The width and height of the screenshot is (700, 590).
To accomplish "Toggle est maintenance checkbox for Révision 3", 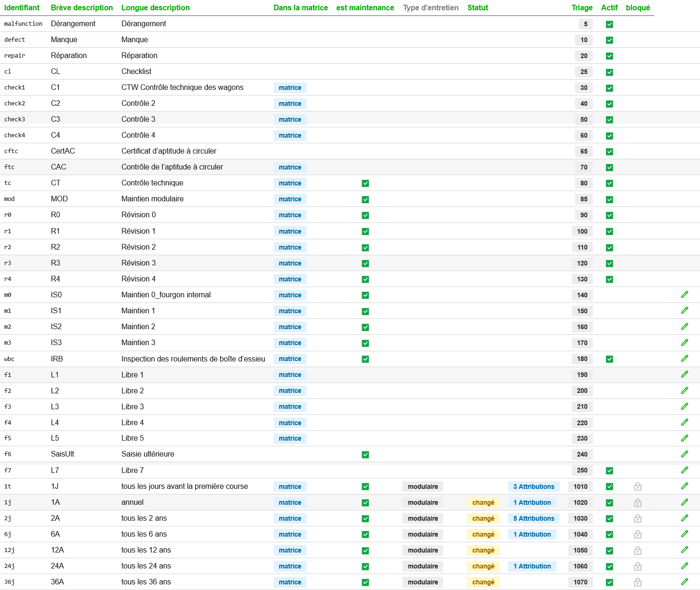I will (365, 264).
